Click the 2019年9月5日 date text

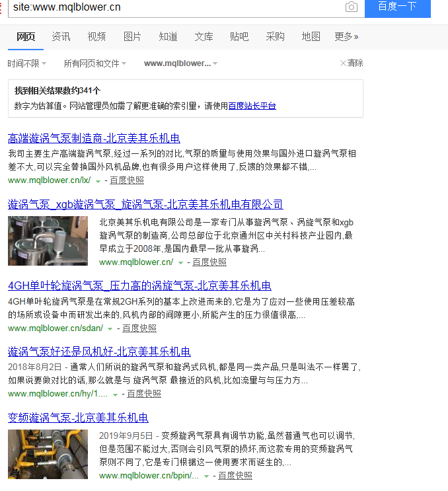[126, 436]
